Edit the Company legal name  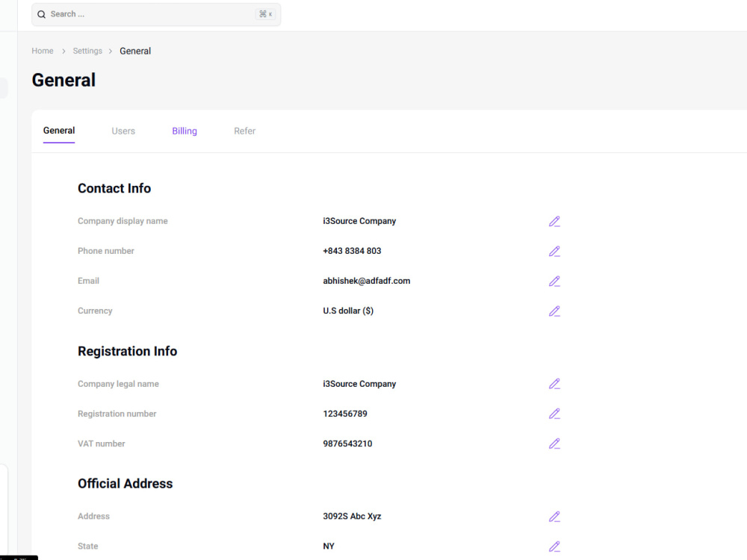(554, 384)
